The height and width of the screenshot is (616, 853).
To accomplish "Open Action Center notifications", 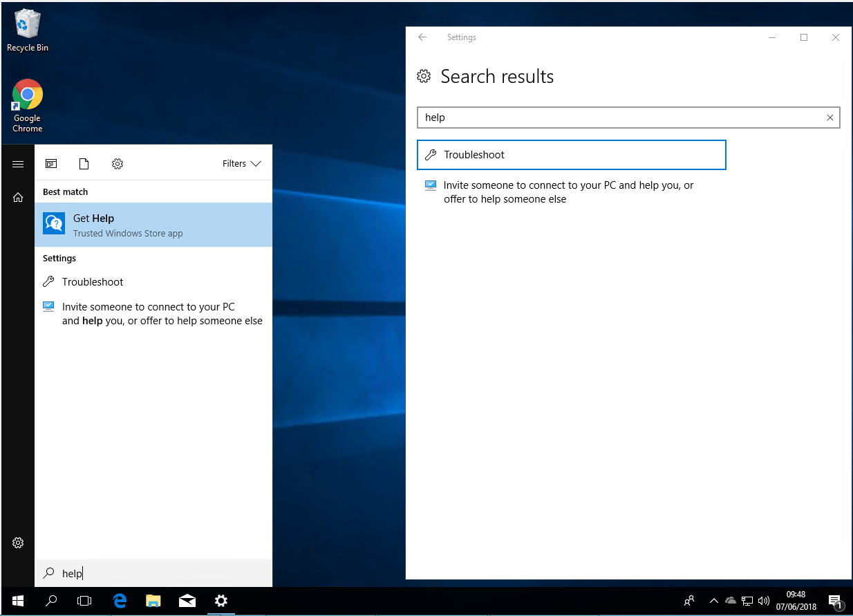I will [x=835, y=601].
